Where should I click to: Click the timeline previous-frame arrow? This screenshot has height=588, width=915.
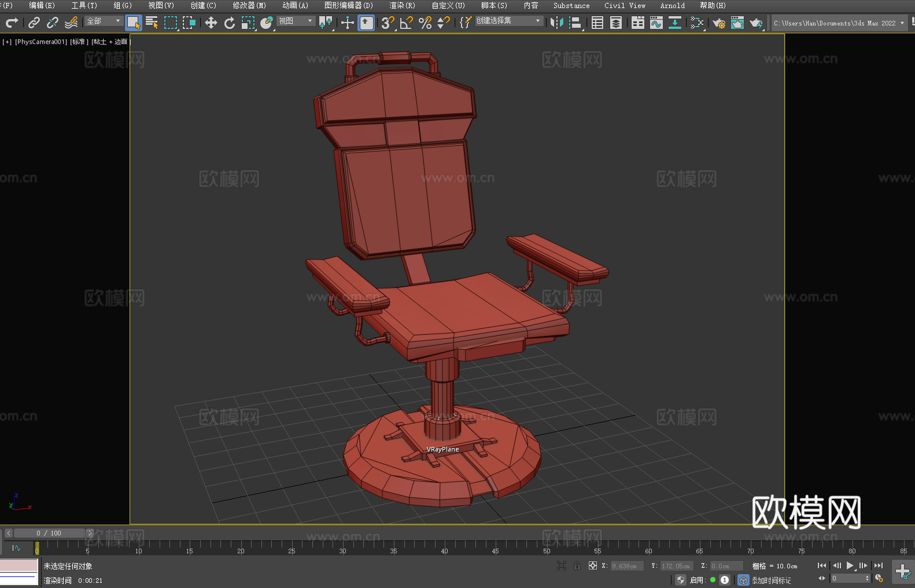click(x=9, y=533)
